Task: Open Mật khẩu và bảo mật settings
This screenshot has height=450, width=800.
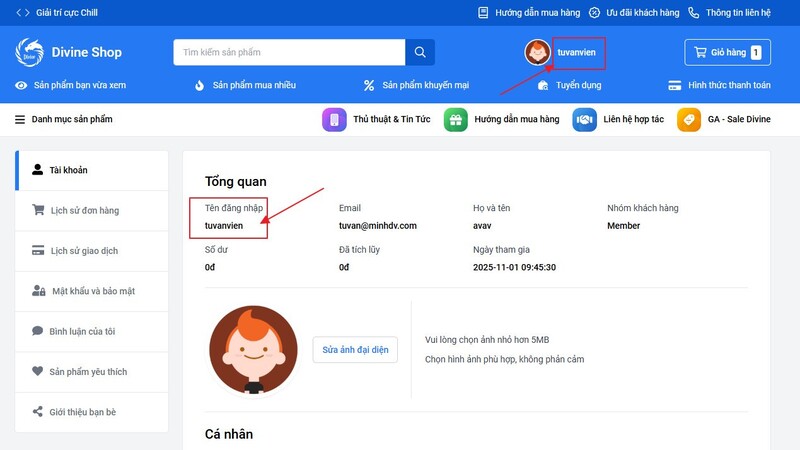Action: pos(92,291)
